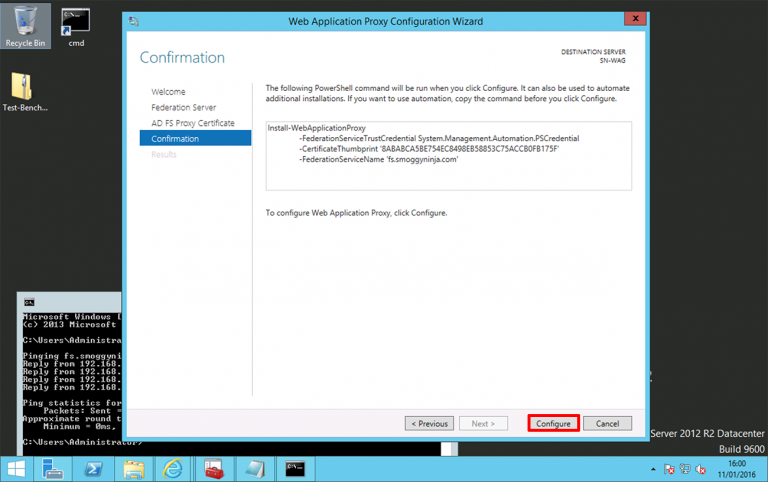
Task: Click the notepad-style taskbar icon
Action: (255, 469)
